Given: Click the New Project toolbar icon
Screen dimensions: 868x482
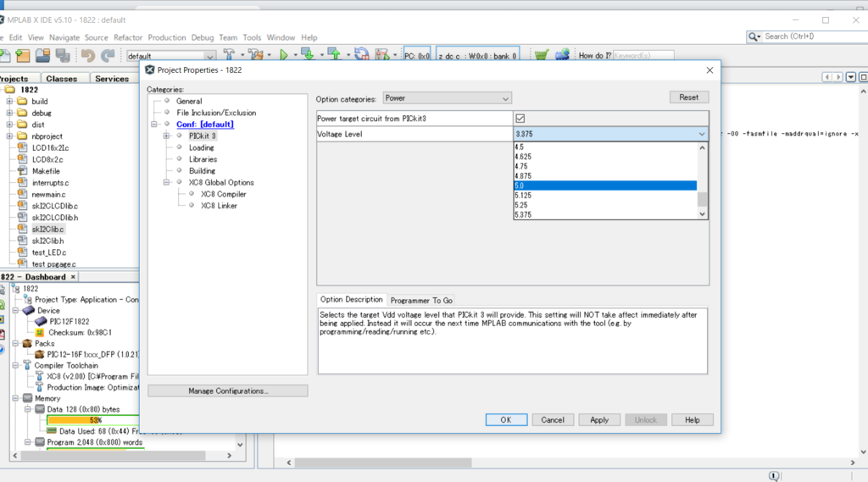Looking at the screenshot, I should coord(23,55).
